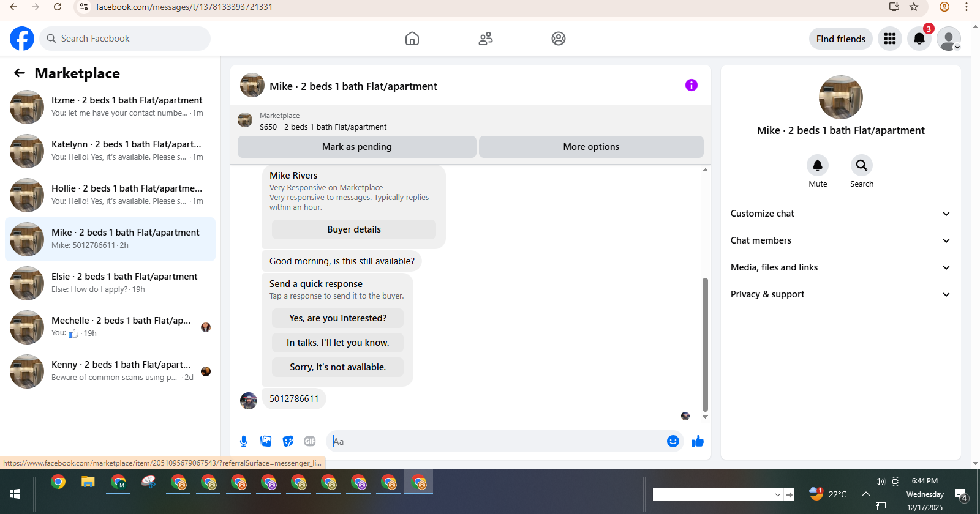Click the Chrome profile avatar icon

pos(944,7)
